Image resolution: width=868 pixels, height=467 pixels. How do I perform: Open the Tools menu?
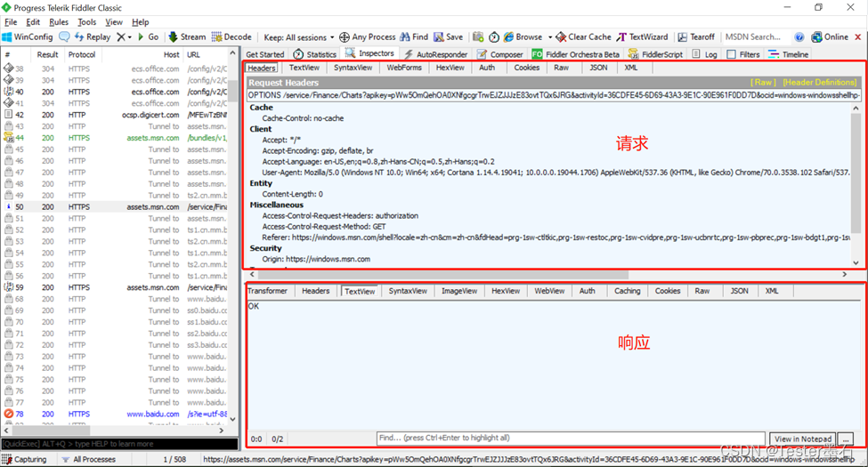pos(87,22)
